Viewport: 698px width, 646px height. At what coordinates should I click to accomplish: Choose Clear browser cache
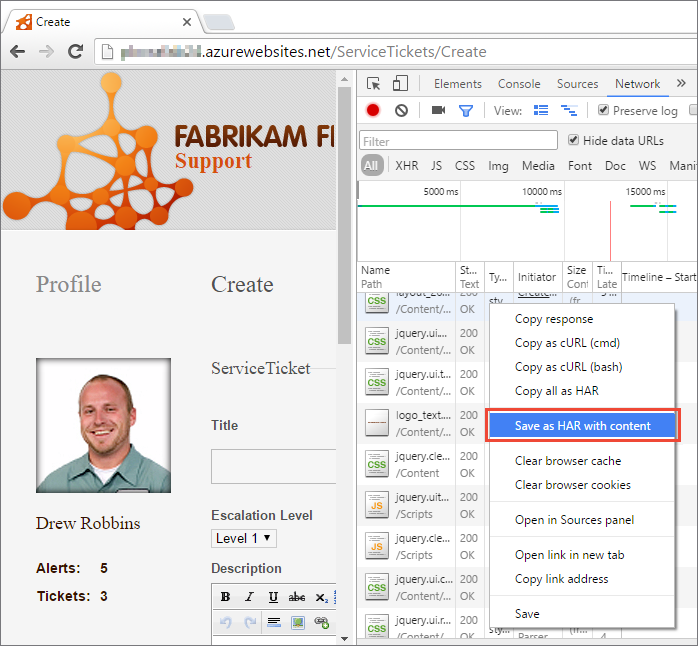[582, 461]
